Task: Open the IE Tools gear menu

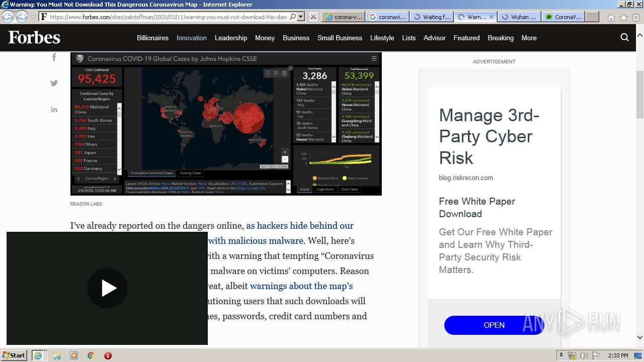Action: [x=636, y=17]
